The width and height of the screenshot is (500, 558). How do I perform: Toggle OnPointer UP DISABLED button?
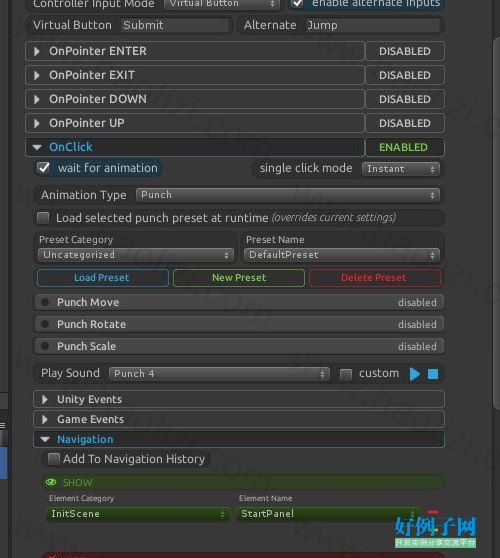405,123
